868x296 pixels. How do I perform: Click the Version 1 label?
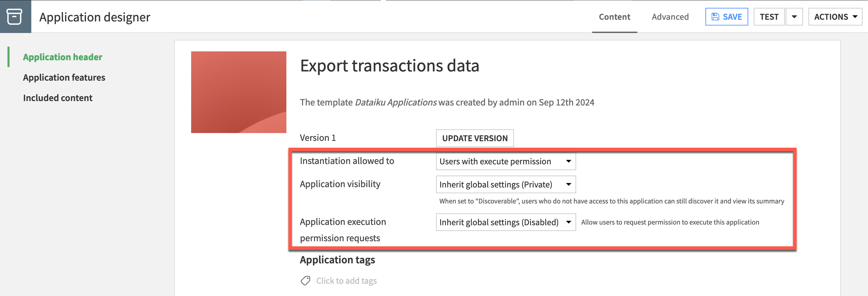coord(318,138)
